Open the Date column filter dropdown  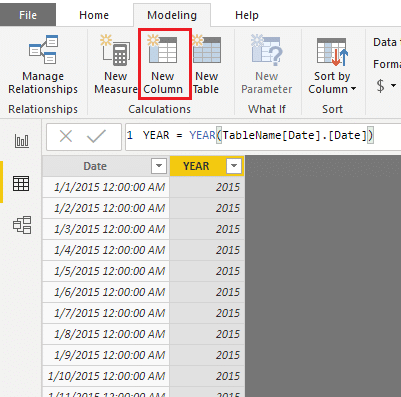159,166
